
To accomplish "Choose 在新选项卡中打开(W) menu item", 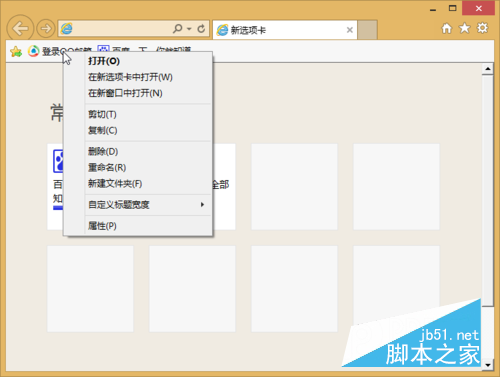I will 138,77.
